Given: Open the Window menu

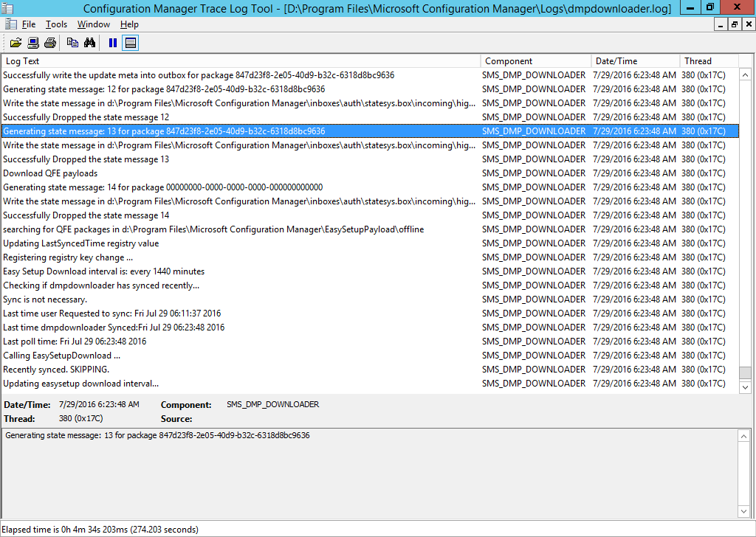Looking at the screenshot, I should click(94, 24).
